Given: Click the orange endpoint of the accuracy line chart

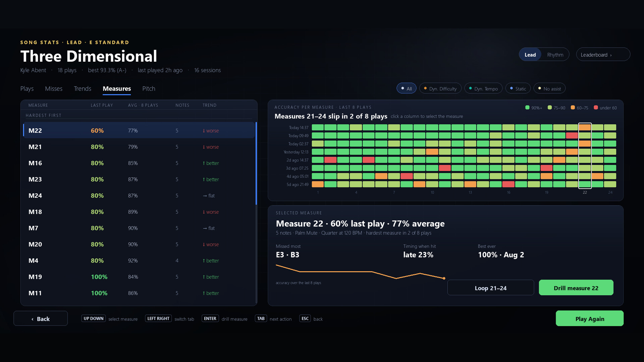Looking at the screenshot, I should (x=444, y=278).
